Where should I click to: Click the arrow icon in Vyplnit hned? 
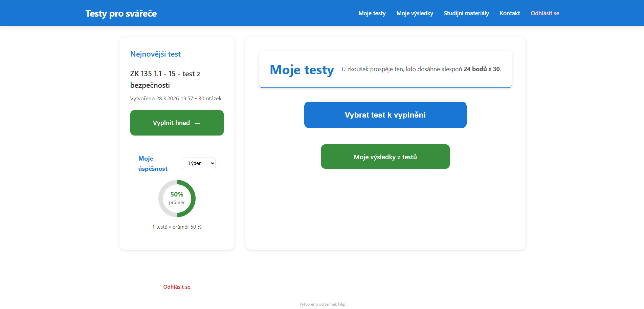coord(198,123)
